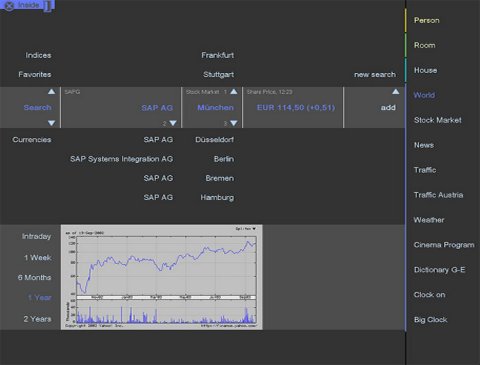Open Room in the sidebar
This screenshot has height=365, width=480.
[424, 45]
